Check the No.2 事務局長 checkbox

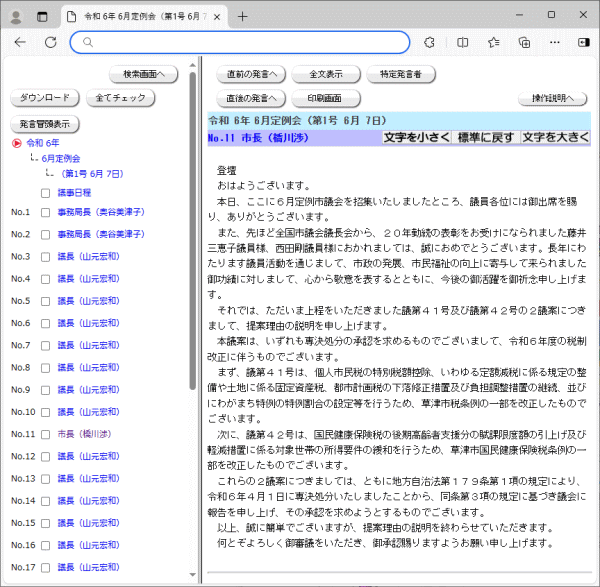click(46, 235)
